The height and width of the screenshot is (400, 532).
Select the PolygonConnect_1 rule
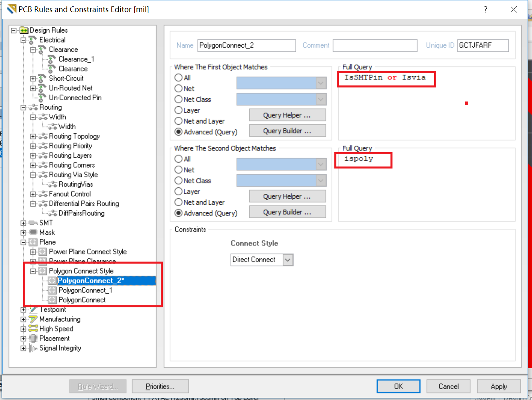point(85,290)
